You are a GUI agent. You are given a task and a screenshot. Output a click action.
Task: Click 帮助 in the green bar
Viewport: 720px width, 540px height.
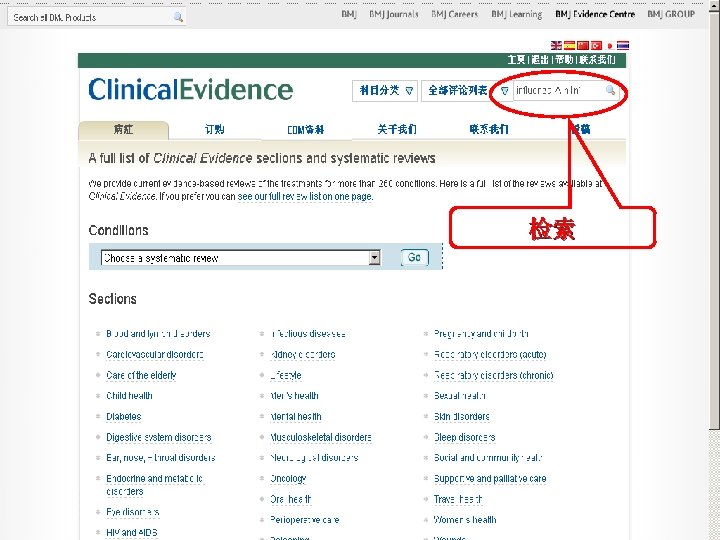[564, 60]
